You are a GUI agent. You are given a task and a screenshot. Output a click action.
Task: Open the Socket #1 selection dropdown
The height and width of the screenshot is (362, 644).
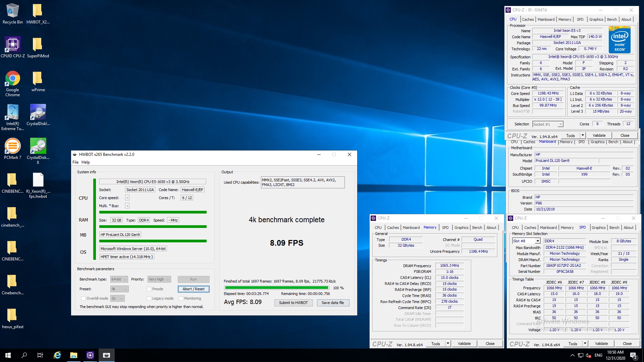pos(548,124)
